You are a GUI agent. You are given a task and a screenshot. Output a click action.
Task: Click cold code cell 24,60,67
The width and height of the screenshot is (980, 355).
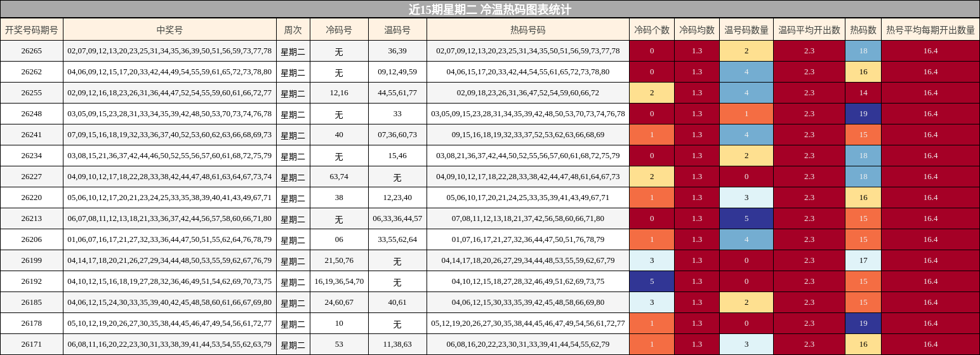coord(339,302)
